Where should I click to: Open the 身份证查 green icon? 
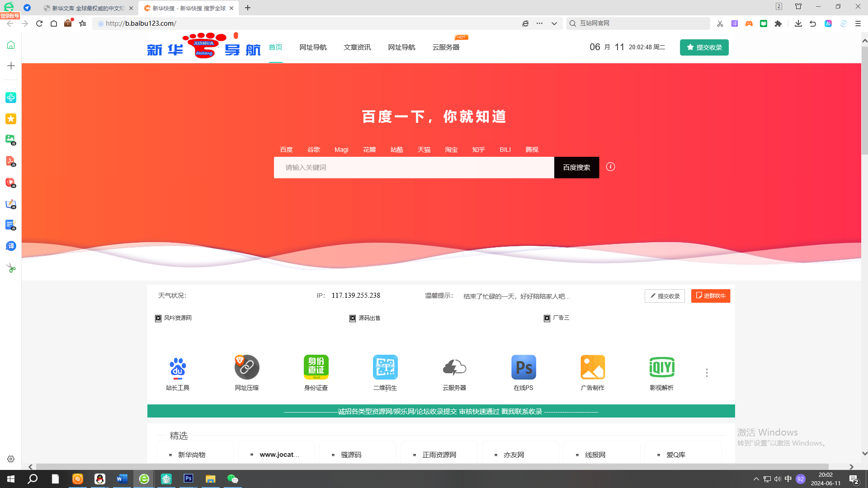click(316, 367)
